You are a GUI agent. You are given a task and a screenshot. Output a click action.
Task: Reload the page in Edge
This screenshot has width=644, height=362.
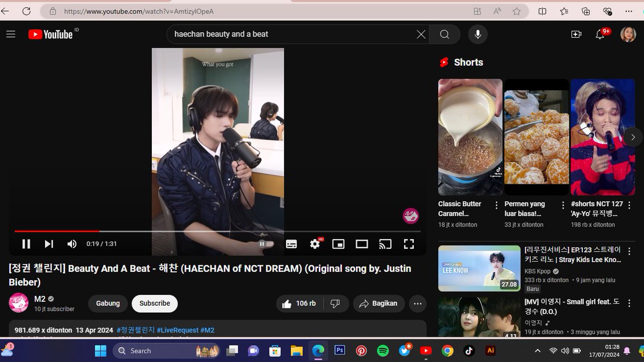(26, 11)
